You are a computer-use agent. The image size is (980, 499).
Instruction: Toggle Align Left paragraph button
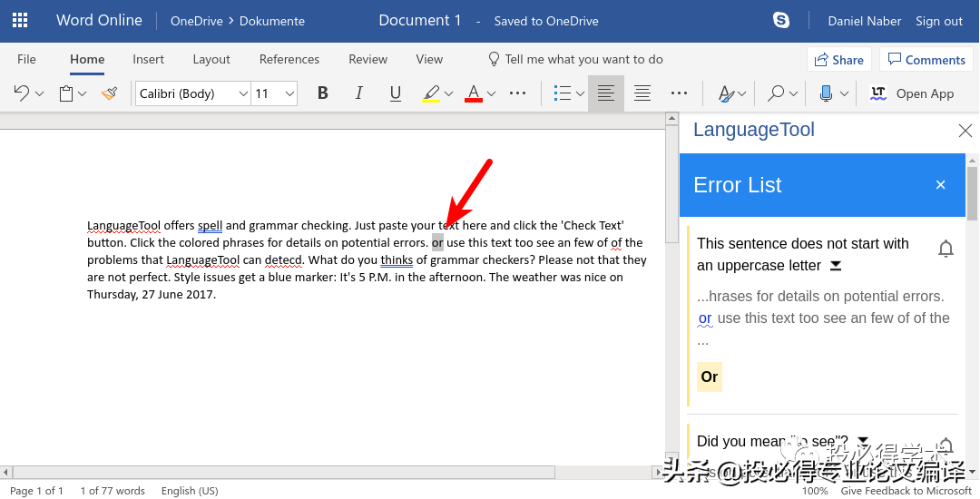(x=605, y=93)
